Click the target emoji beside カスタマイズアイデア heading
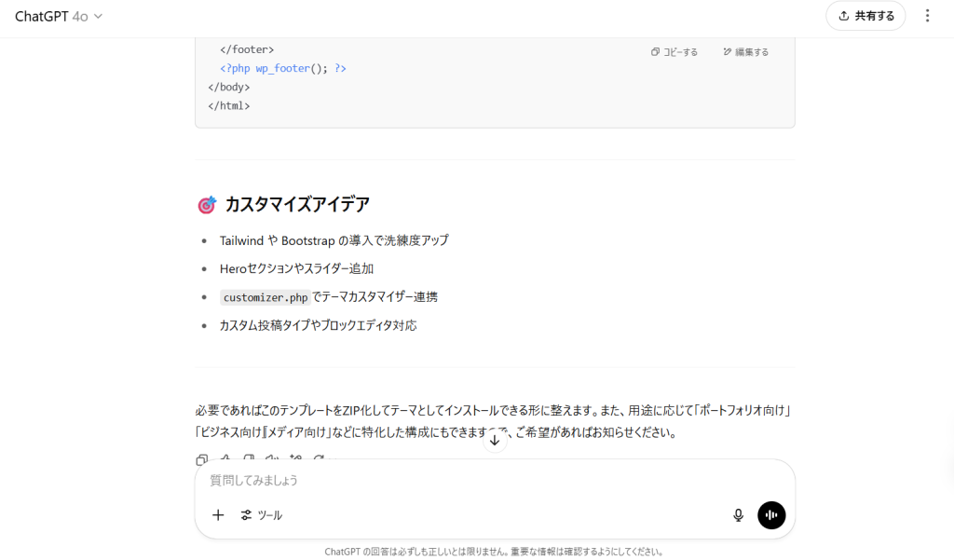This screenshot has height=560, width=954. tap(207, 205)
